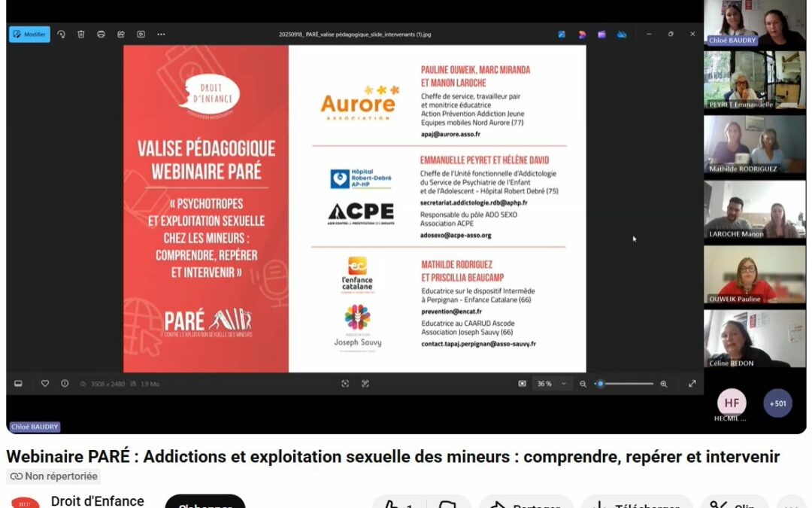This screenshot has width=812, height=508.
Task: Open the Droit d'Enfance channel name link
Action: coord(97,501)
